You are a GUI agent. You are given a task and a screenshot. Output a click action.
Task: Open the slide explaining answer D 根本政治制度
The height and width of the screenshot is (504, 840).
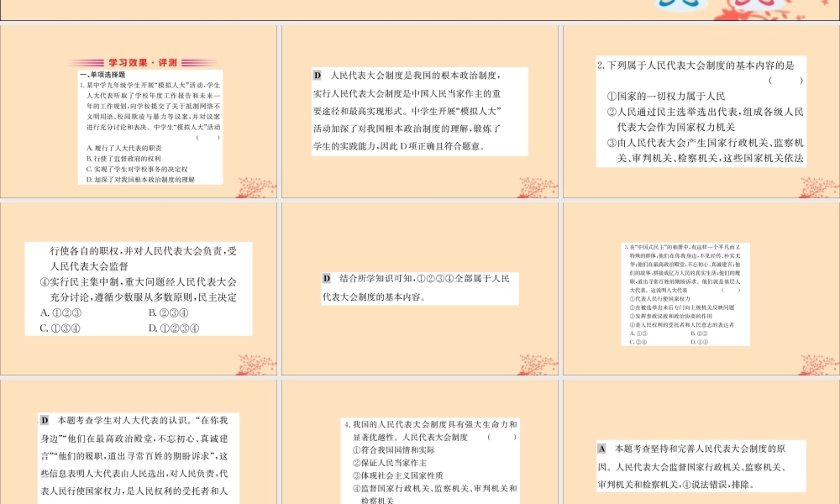(420, 112)
